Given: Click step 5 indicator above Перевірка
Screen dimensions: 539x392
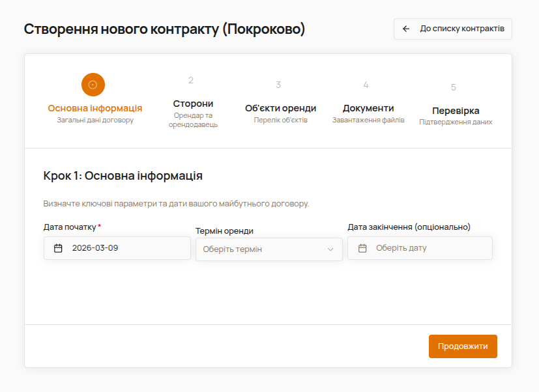Looking at the screenshot, I should pyautogui.click(x=454, y=84).
